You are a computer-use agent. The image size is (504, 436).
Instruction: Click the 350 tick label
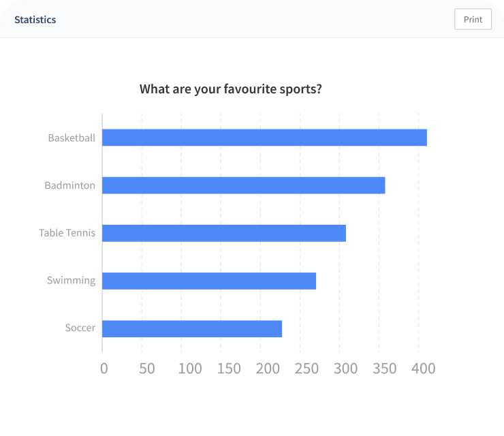(x=384, y=369)
